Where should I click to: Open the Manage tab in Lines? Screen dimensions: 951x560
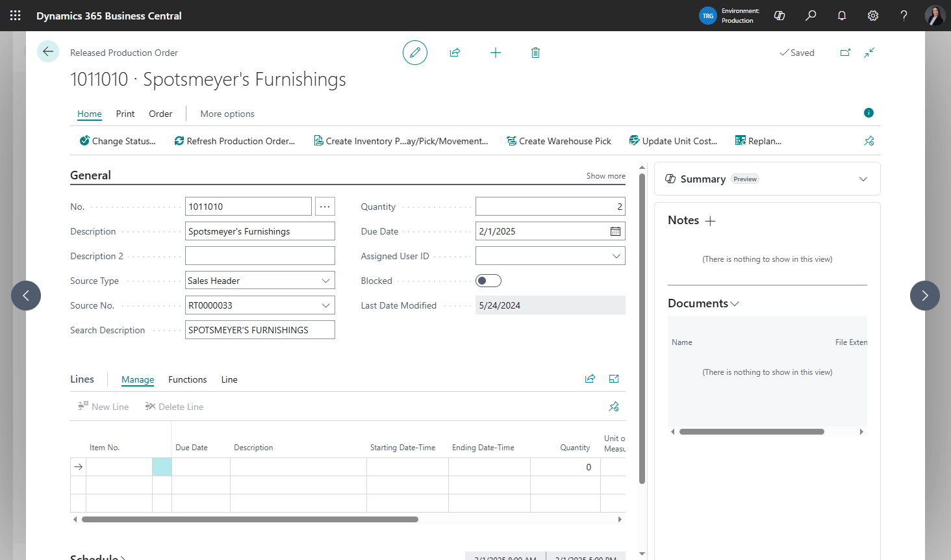[138, 379]
